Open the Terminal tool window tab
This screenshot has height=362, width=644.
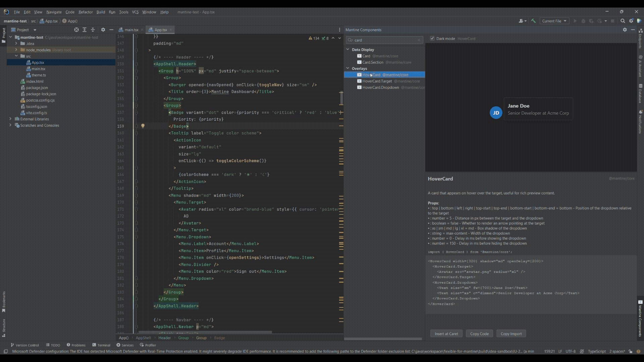101,345
